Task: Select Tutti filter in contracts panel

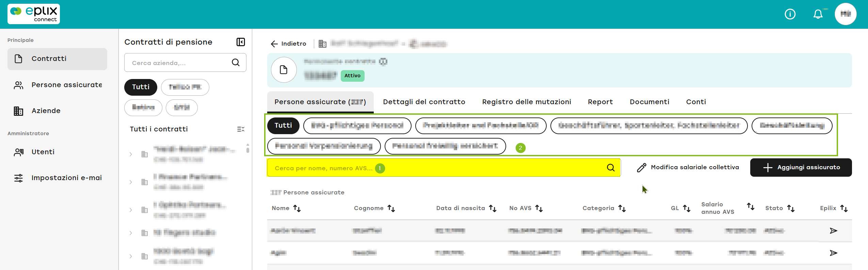Action: point(141,87)
